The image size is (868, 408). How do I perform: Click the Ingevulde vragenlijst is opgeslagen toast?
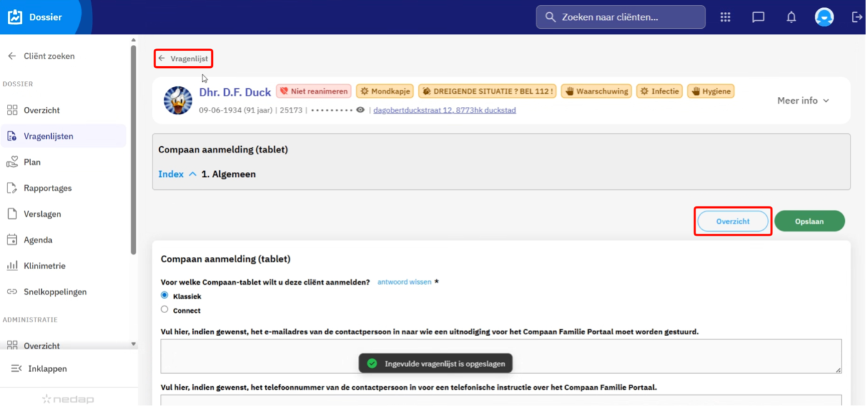[435, 363]
